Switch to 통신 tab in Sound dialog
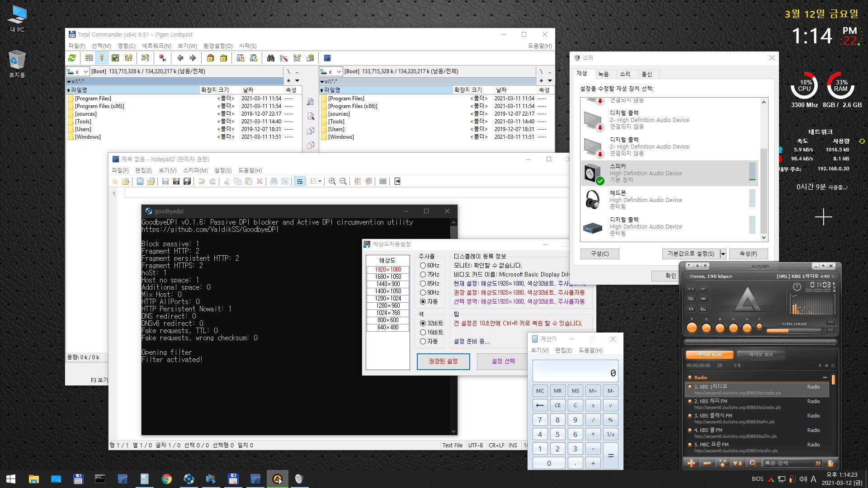 coord(647,74)
